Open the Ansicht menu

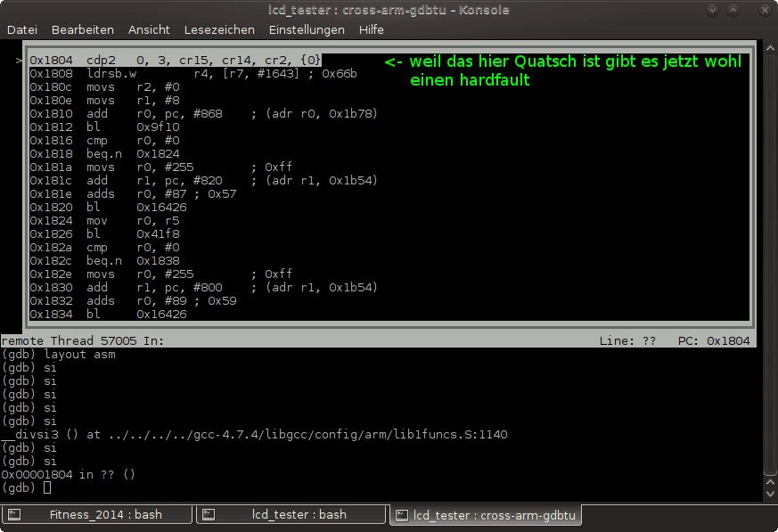tap(149, 29)
